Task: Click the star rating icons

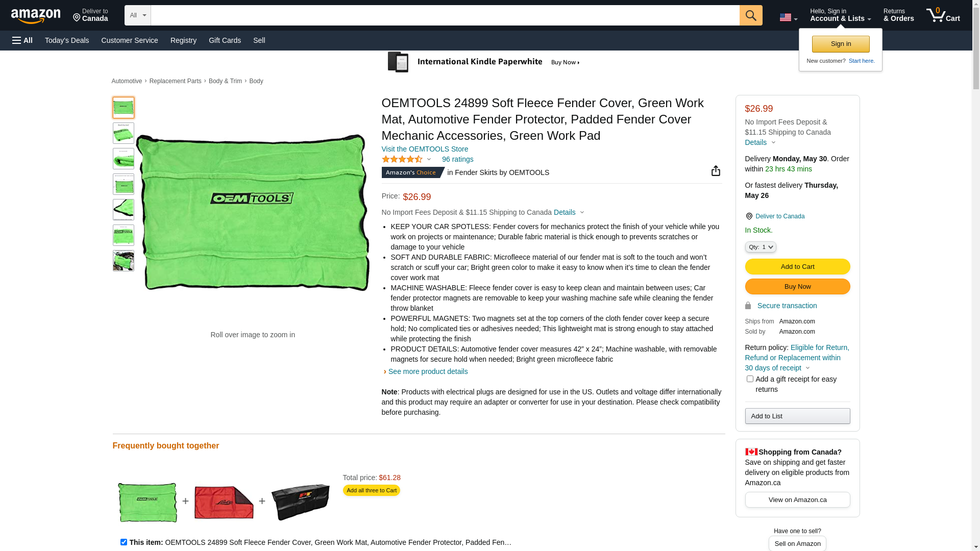Action: coord(402,159)
